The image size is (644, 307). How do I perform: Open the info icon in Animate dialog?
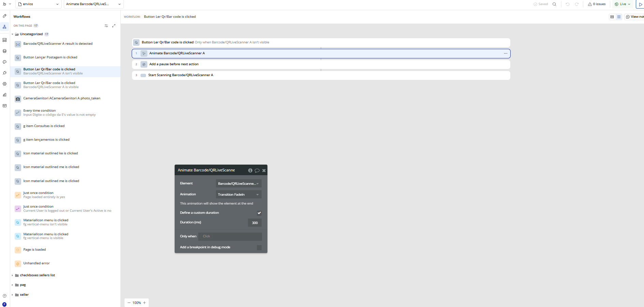(x=250, y=170)
